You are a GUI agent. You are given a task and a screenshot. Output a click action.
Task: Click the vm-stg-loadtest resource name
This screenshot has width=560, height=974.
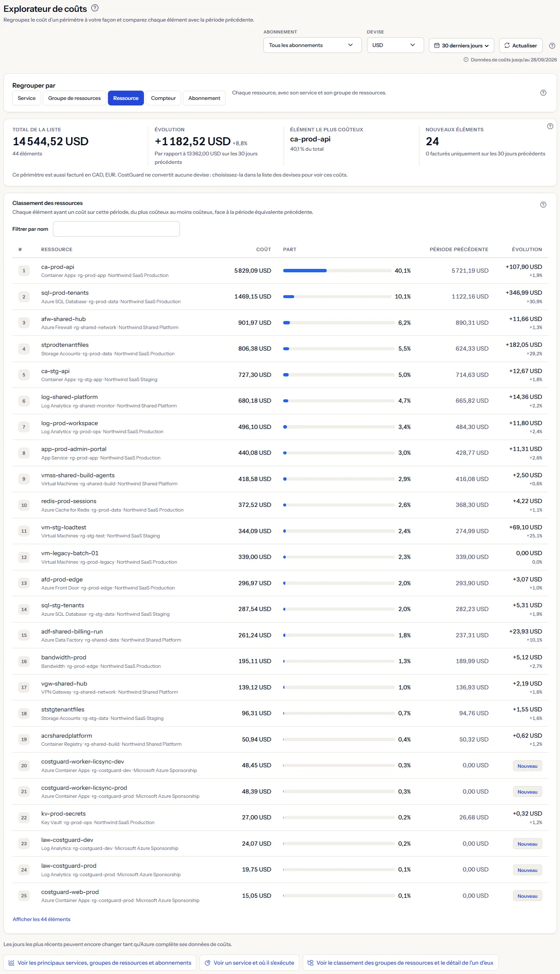pyautogui.click(x=63, y=527)
